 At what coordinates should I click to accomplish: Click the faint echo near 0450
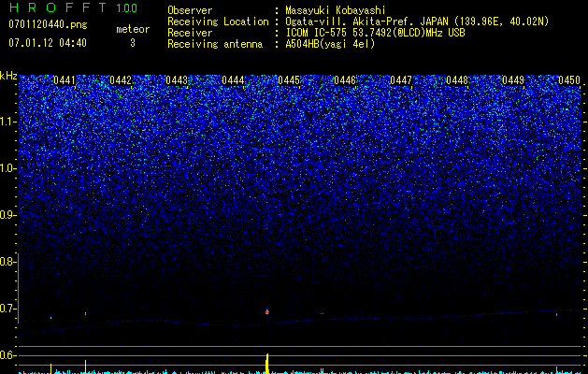(556, 315)
